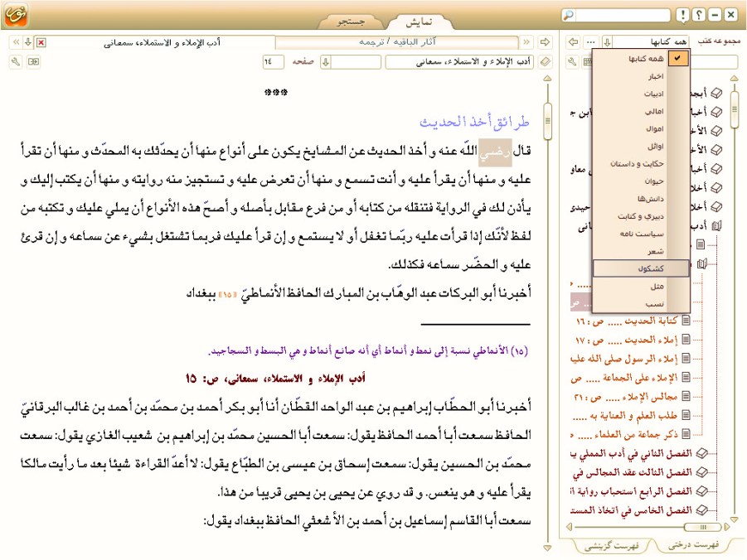The image size is (747, 560).
Task: Open the book collection dropdown arrow
Action: [x=607, y=42]
